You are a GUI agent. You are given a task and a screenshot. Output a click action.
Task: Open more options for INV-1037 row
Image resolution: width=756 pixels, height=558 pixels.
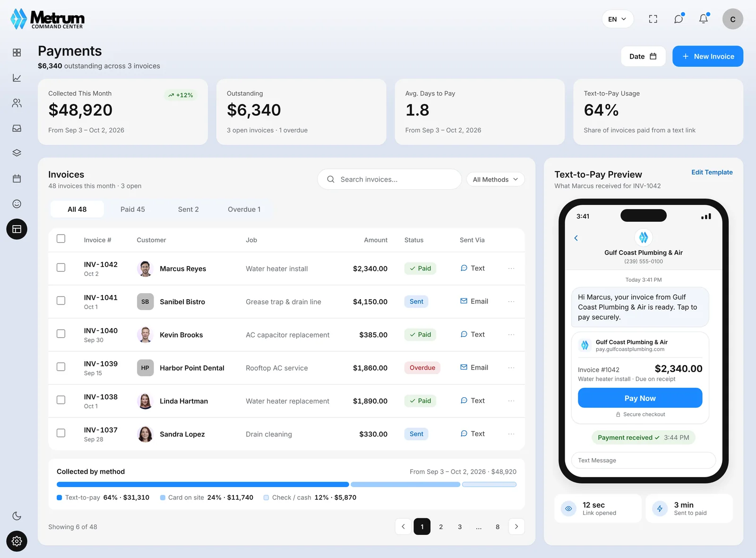pyautogui.click(x=511, y=434)
